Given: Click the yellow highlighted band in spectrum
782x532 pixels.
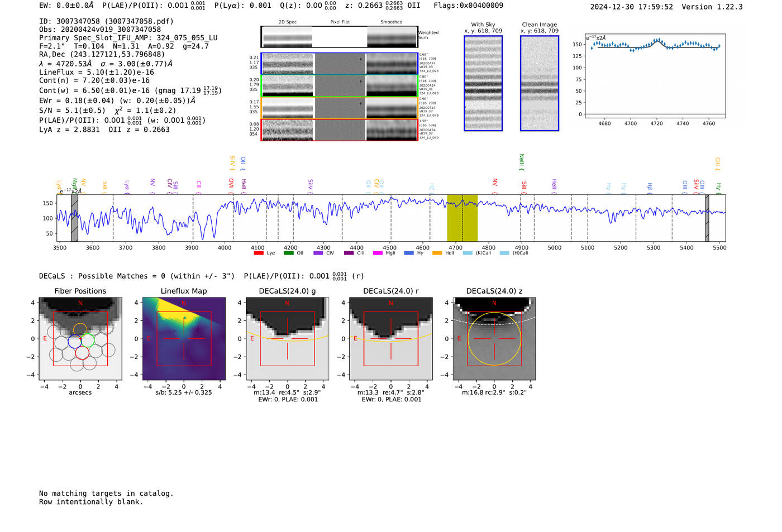Looking at the screenshot, I should pos(462,218).
